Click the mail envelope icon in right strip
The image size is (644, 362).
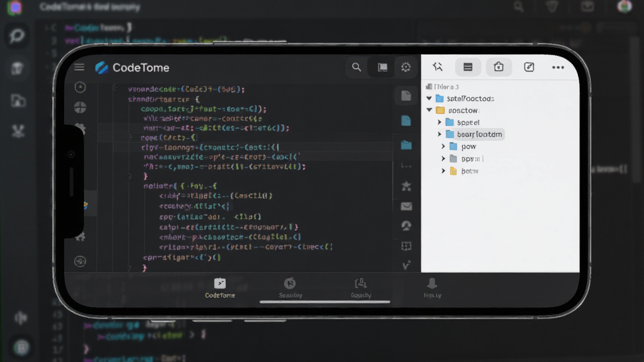(x=406, y=206)
